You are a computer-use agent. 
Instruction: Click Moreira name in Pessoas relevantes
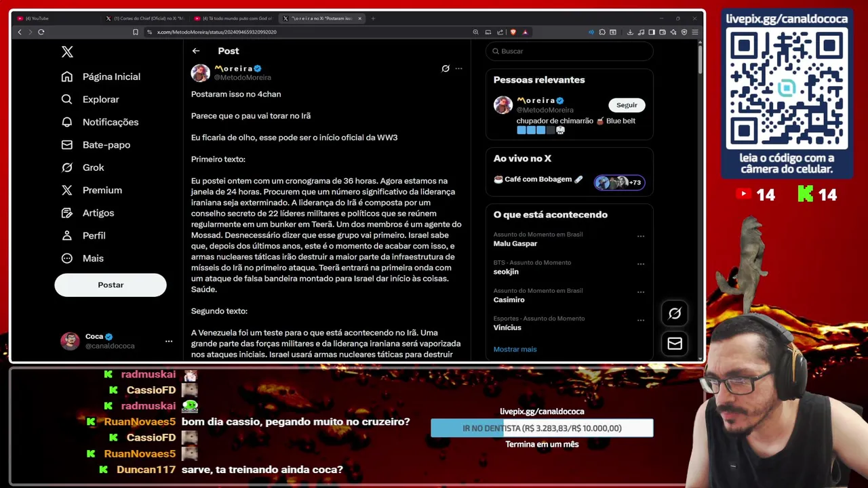click(x=536, y=100)
